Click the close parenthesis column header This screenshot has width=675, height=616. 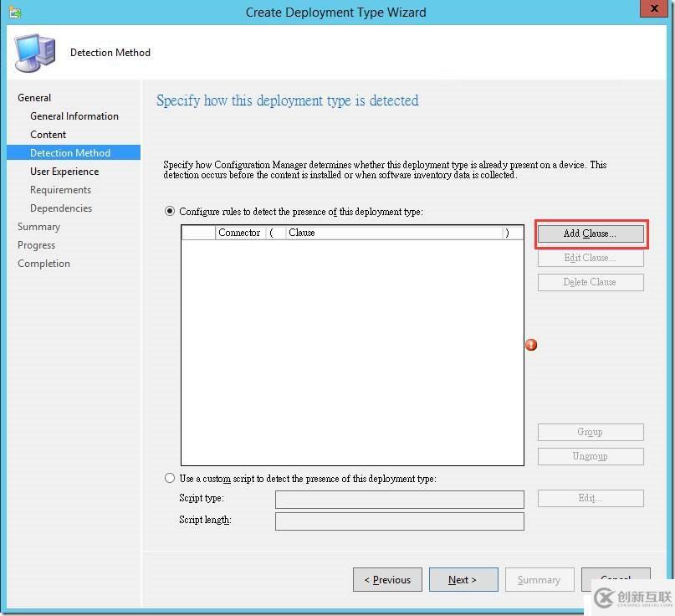(x=512, y=233)
